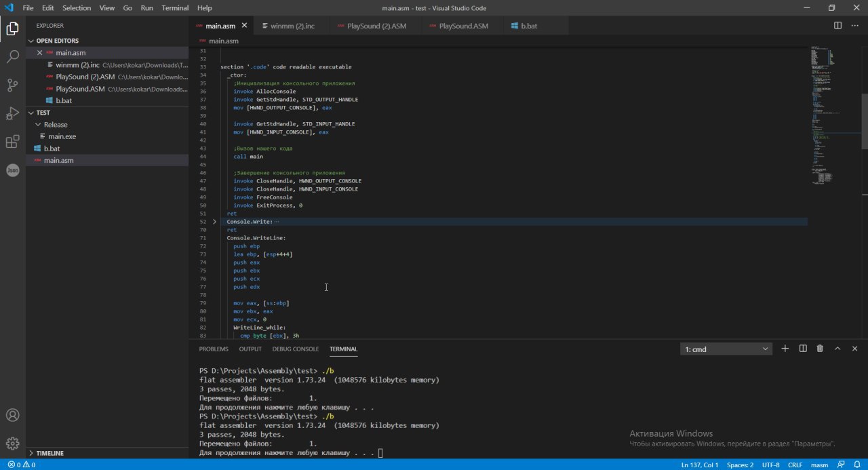Kill terminal with the trash icon
The image size is (868, 470).
pos(820,349)
